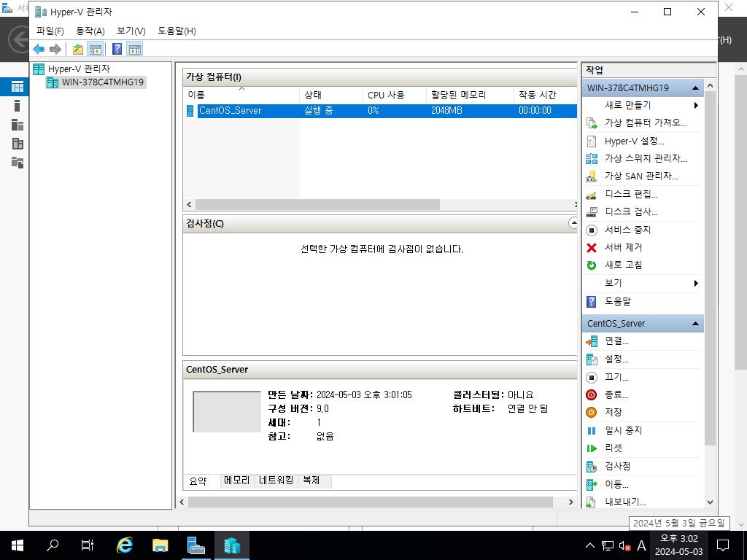Click the up-one-level folder toolbar icon
This screenshot has width=747, height=560.
(78, 49)
